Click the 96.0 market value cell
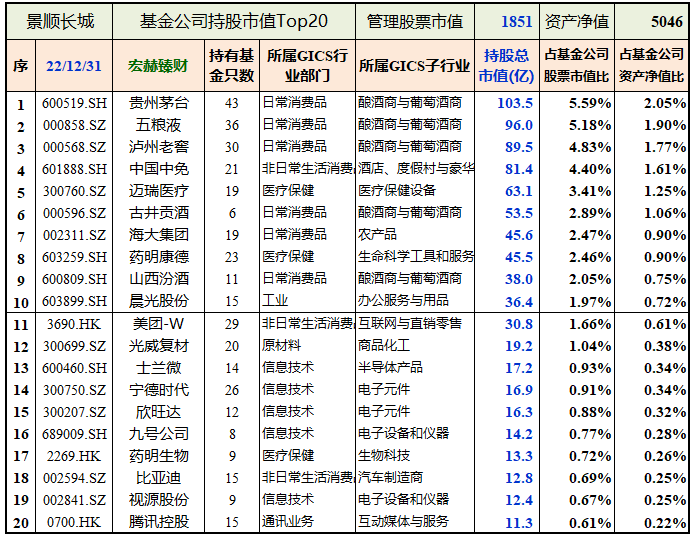 click(x=519, y=125)
